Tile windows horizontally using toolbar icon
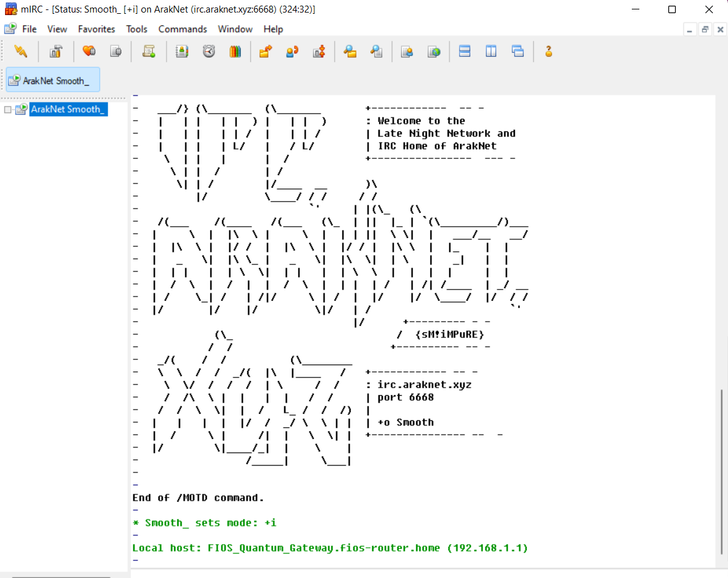Image resolution: width=728 pixels, height=578 pixels. pos(465,52)
